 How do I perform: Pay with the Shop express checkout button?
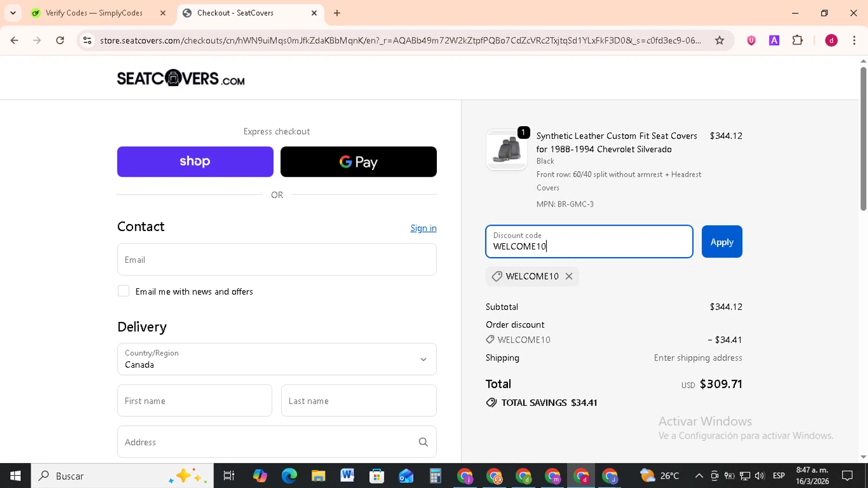pyautogui.click(x=195, y=162)
